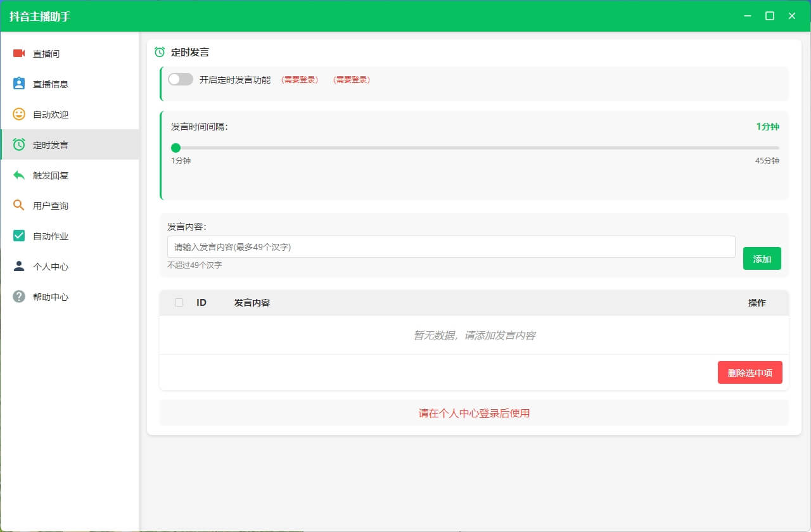Open the 自动作业 sidebar entry
Image resolution: width=811 pixels, height=532 pixels.
pyautogui.click(x=70, y=236)
